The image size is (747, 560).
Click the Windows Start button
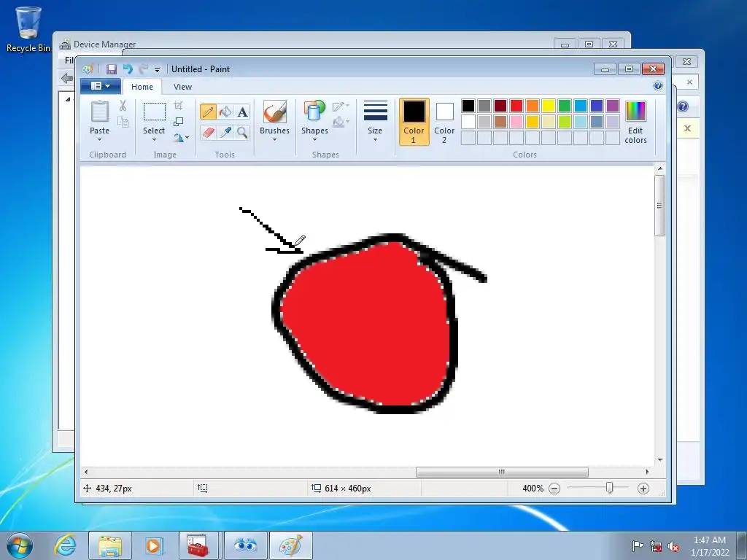tap(20, 545)
